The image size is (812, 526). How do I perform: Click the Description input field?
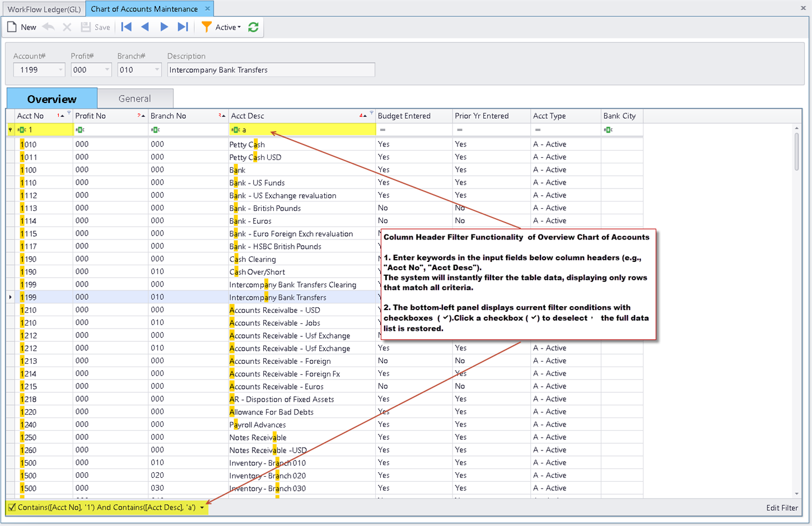pyautogui.click(x=271, y=70)
